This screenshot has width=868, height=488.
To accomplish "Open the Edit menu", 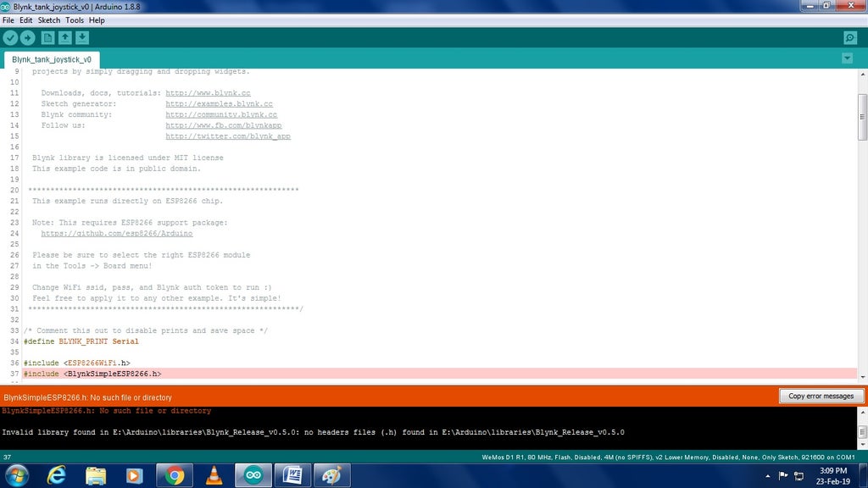I will 26,20.
